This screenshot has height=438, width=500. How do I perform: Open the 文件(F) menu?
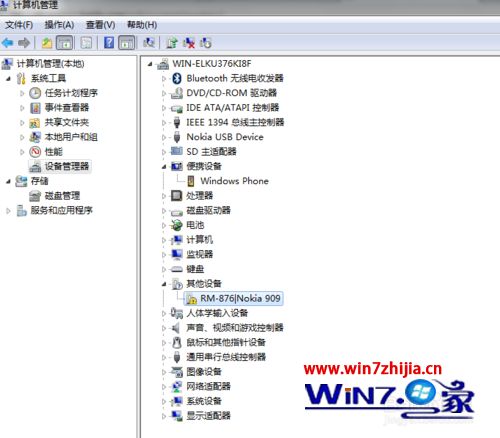pyautogui.click(x=19, y=25)
